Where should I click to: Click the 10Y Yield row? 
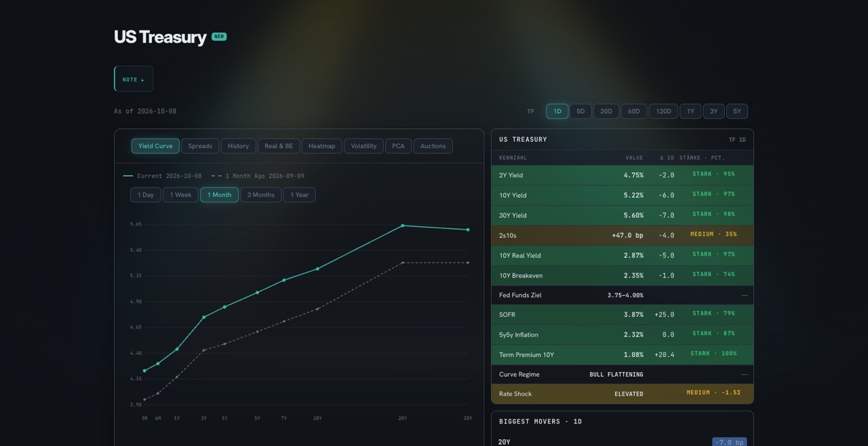[622, 196]
